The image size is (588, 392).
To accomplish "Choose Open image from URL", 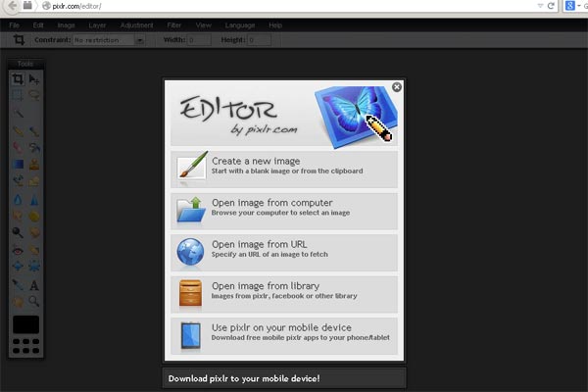I will point(284,253).
